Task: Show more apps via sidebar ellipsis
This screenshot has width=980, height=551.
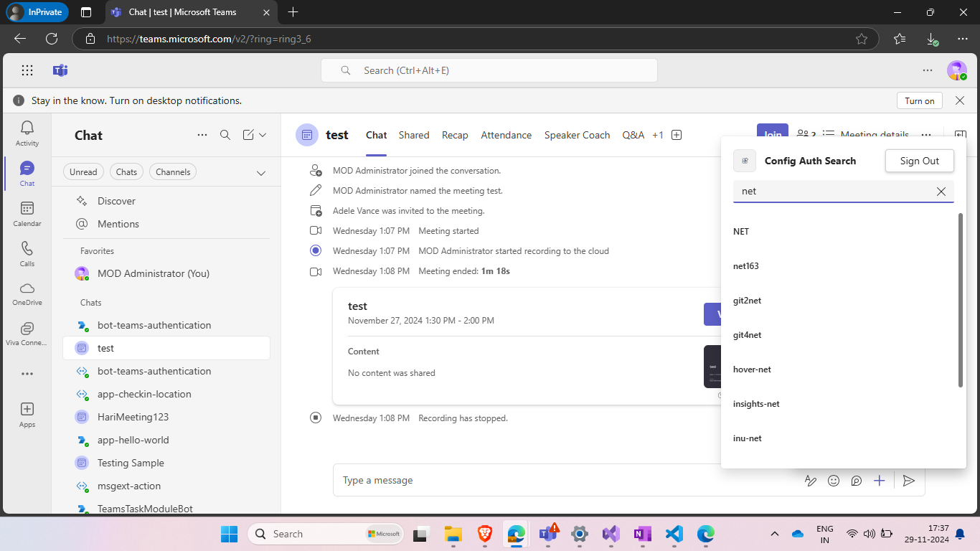Action: [27, 374]
